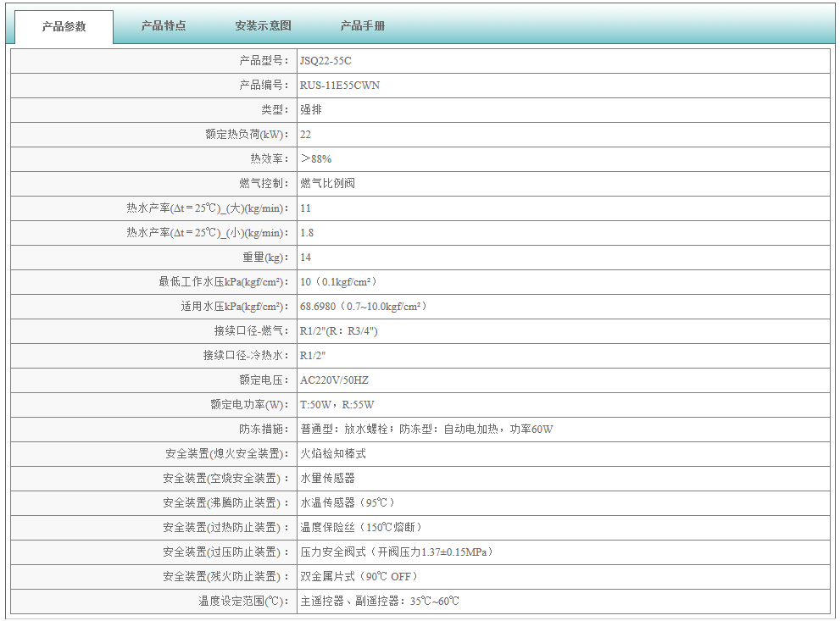
Task: Click the value 68.6980（0.7~10.0kgf/cm²）
Action: pyautogui.click(x=364, y=307)
